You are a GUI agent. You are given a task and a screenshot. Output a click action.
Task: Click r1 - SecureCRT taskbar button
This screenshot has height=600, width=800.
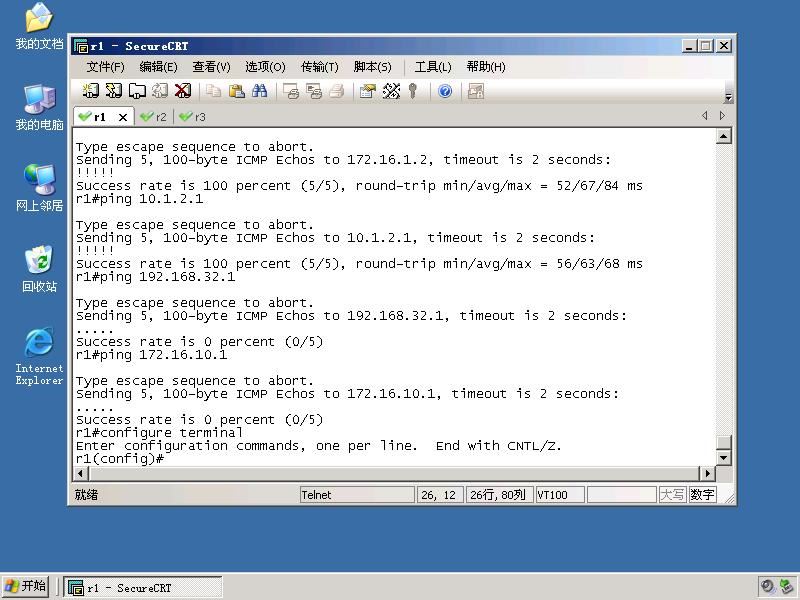pyautogui.click(x=143, y=588)
